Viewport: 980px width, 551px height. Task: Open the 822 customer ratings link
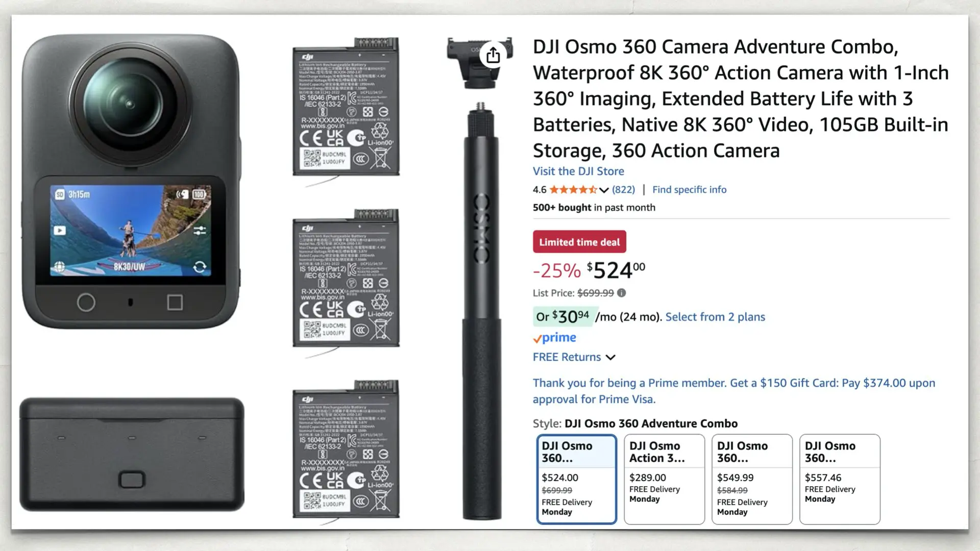click(623, 189)
